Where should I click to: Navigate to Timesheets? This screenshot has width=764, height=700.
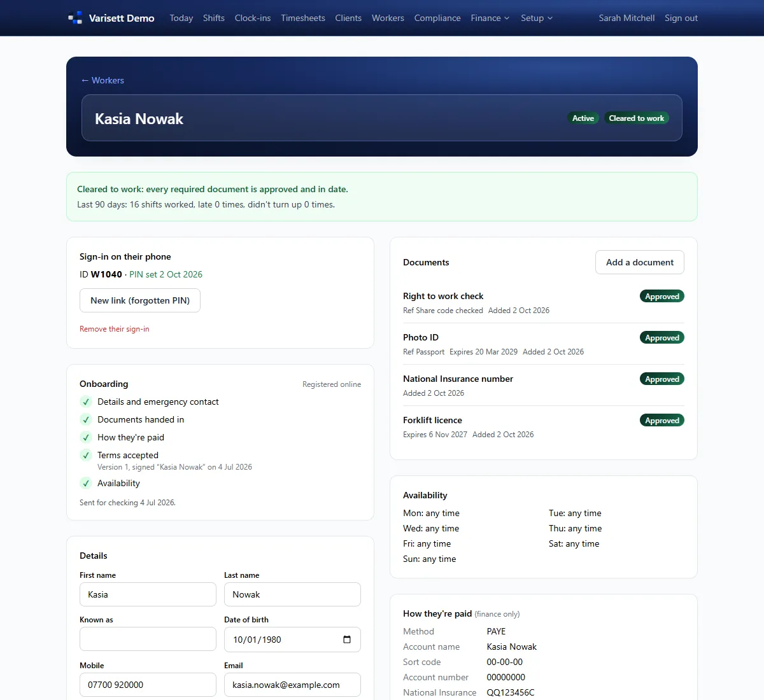(x=303, y=18)
